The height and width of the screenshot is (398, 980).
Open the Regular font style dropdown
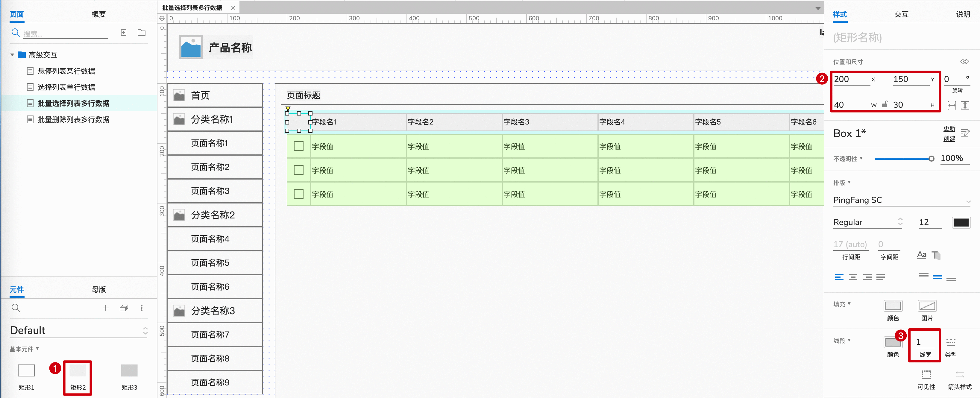[x=868, y=222]
